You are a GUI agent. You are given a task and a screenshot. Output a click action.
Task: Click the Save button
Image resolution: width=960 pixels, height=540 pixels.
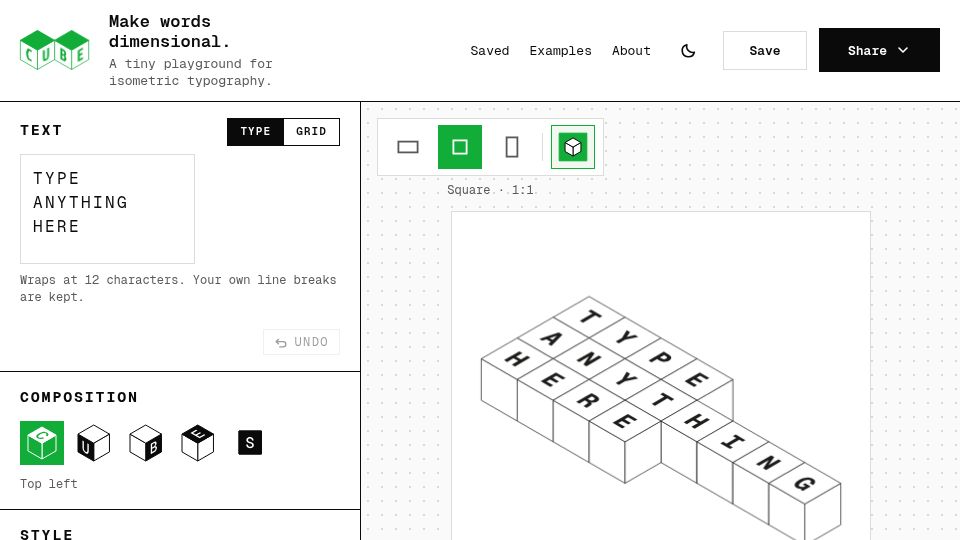[x=765, y=51]
